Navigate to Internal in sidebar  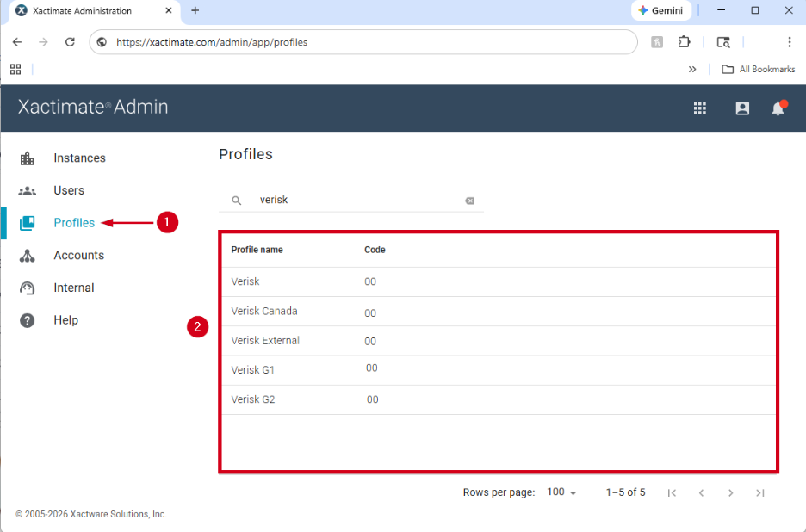tap(74, 288)
